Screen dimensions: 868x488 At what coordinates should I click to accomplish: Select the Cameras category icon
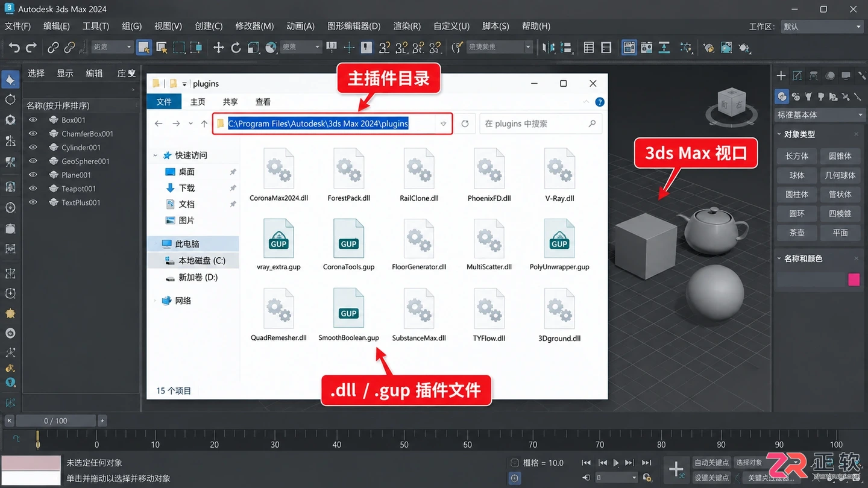821,96
